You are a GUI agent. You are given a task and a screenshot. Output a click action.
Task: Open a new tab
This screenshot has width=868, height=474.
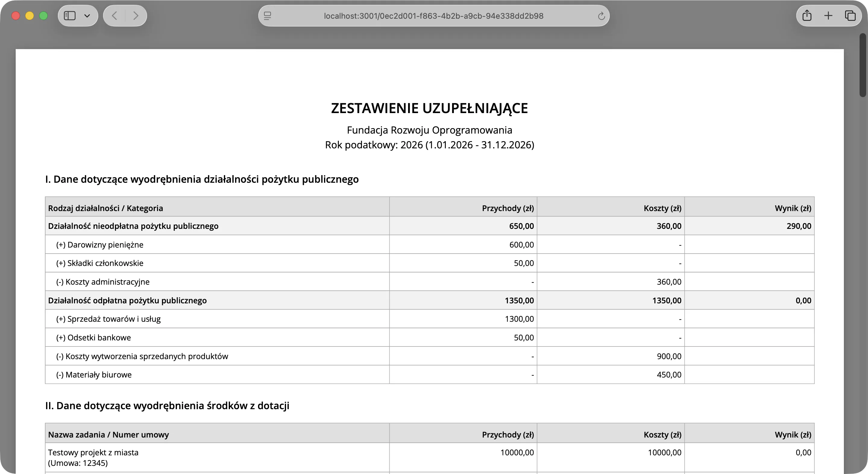tap(828, 16)
